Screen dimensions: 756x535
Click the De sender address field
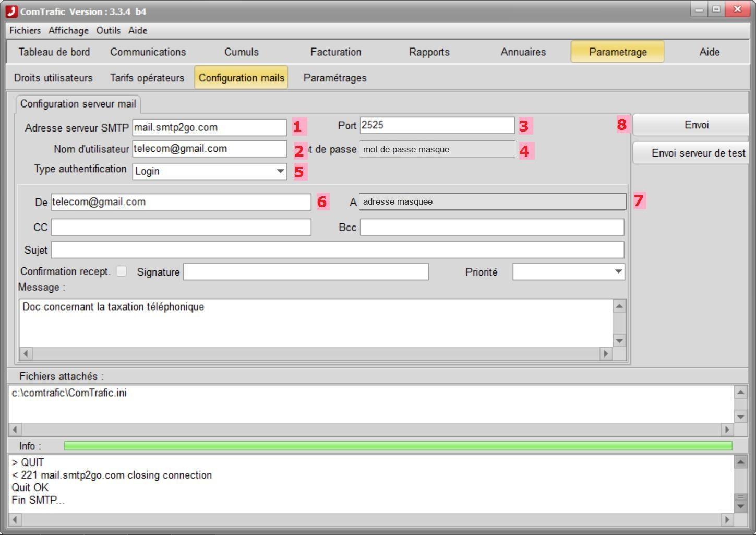click(x=181, y=202)
